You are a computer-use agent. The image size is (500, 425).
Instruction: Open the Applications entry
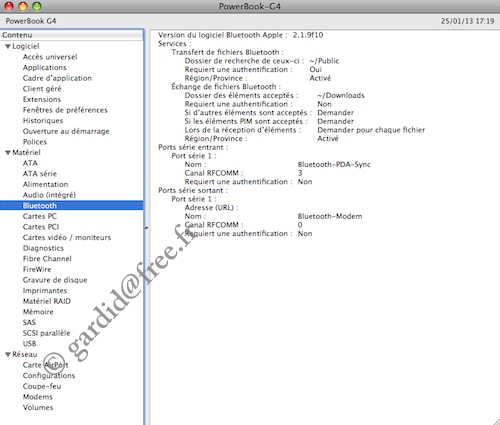[44, 68]
